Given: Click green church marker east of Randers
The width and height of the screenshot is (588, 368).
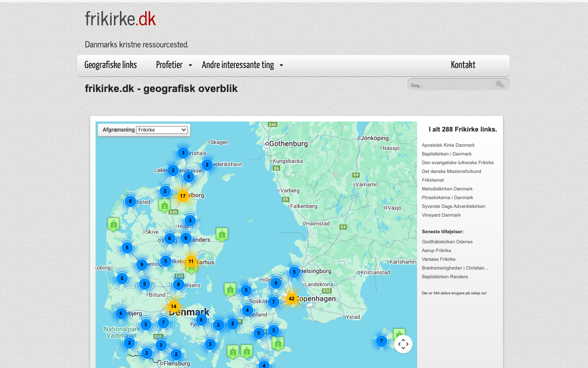Looking at the screenshot, I should click(x=222, y=234).
